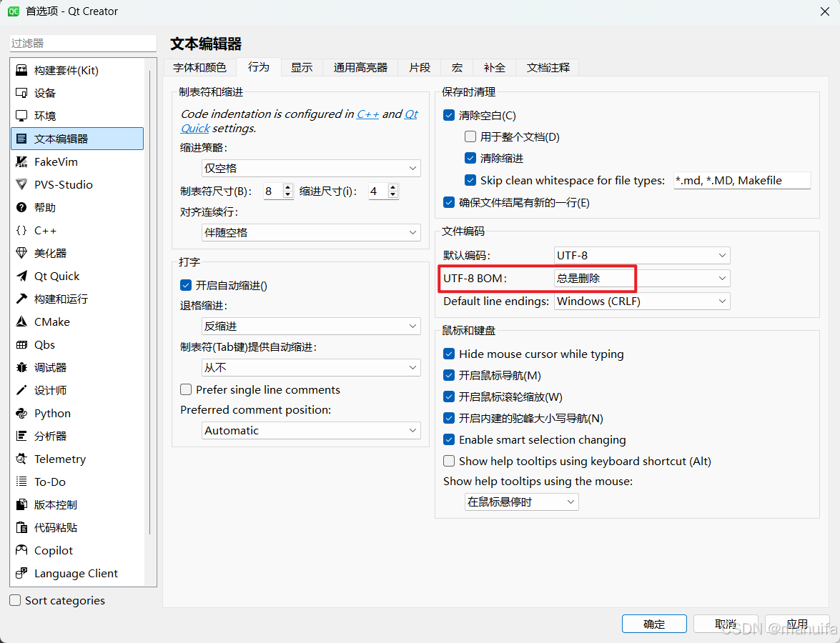Screen dimensions: 840x643
Task: Open the PVS-Studio category icon
Action: (21, 185)
